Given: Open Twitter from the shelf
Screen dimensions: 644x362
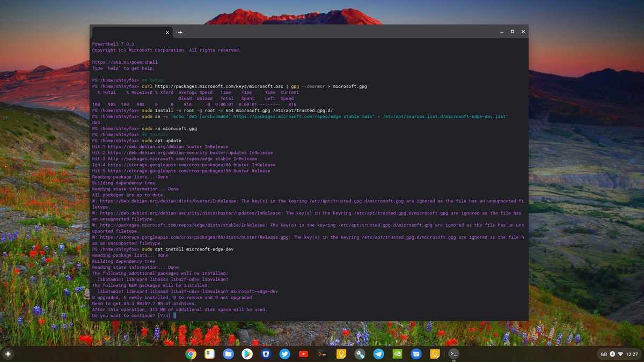Looking at the screenshot, I should [285, 354].
